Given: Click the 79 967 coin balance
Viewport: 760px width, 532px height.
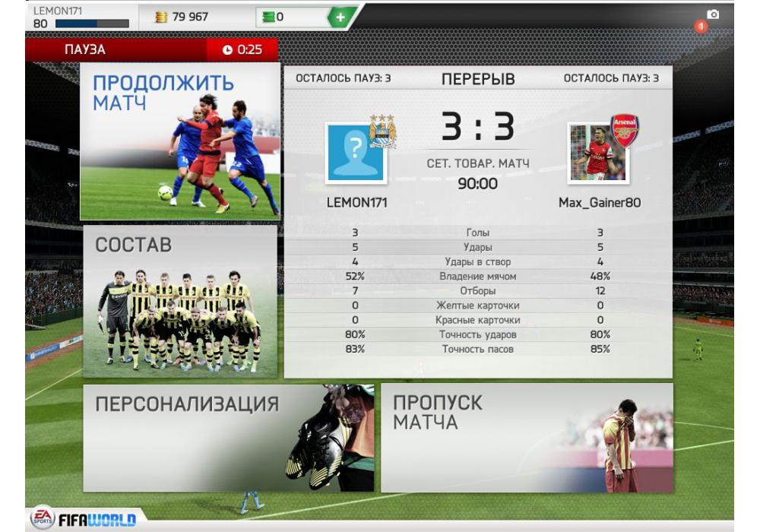Looking at the screenshot, I should tap(190, 17).
